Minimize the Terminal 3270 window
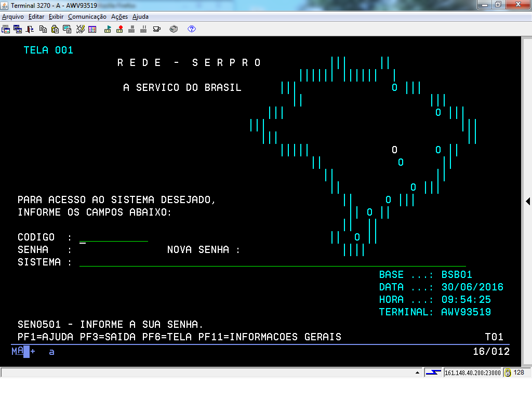532x399 pixels. (485, 5)
